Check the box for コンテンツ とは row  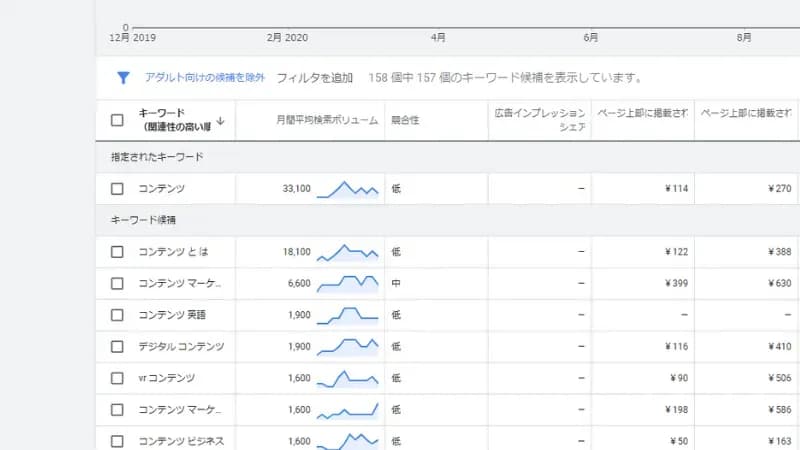(117, 252)
